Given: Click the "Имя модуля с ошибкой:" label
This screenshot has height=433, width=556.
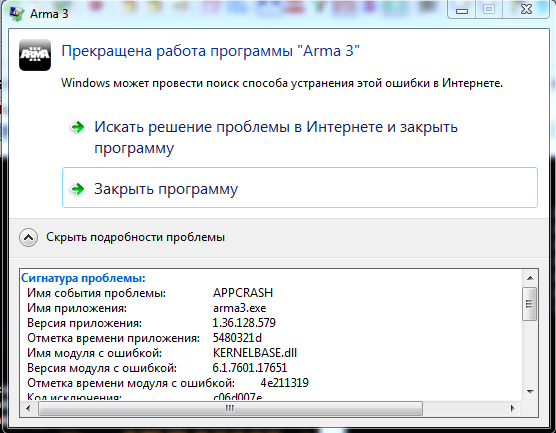Looking at the screenshot, I should coord(94,353).
